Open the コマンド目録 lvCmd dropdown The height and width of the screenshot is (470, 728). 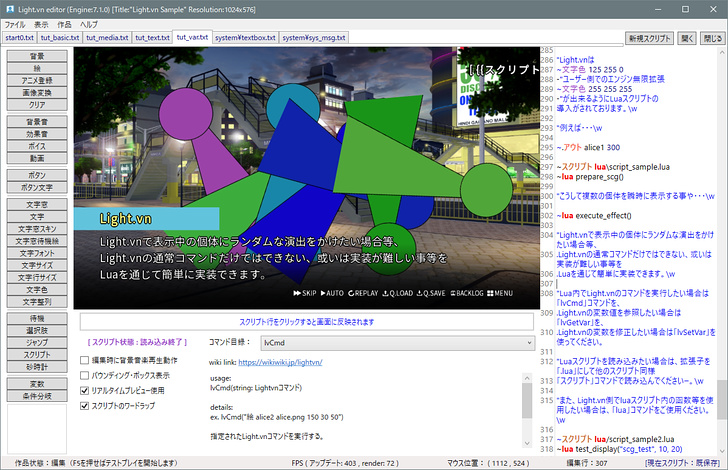pos(397,343)
